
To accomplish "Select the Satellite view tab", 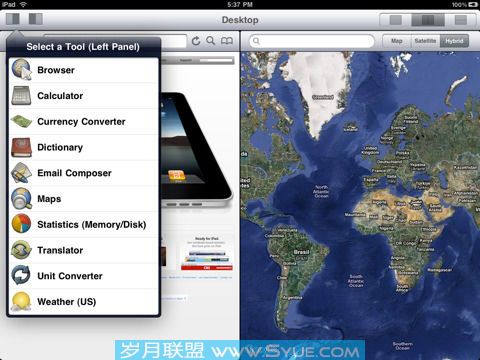I will 425,41.
